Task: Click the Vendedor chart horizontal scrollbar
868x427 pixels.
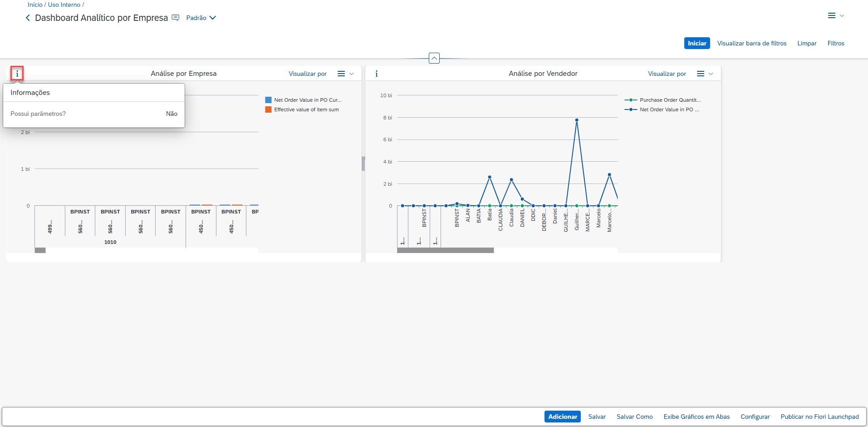Action: pos(445,250)
